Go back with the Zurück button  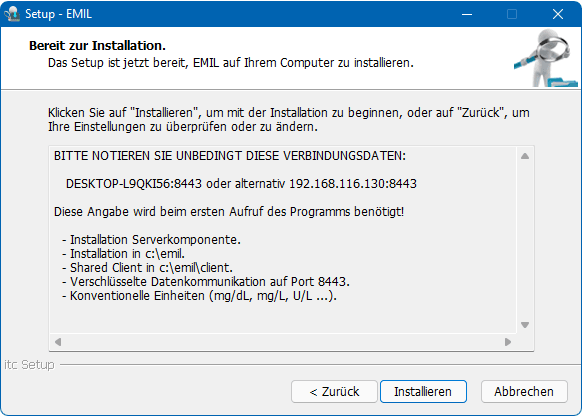pos(334,392)
